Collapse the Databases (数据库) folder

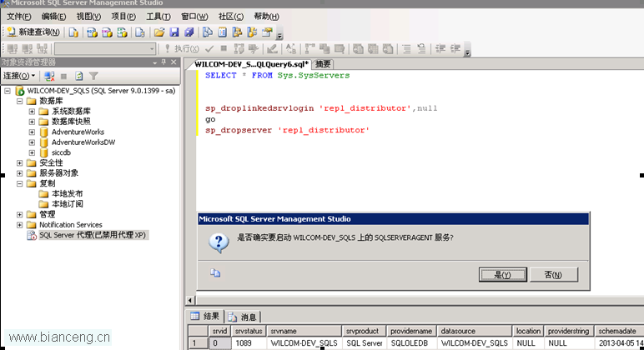19,101
